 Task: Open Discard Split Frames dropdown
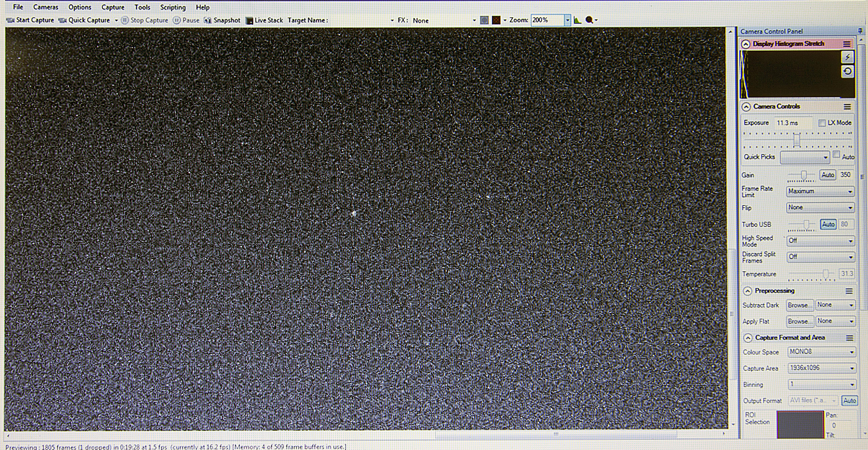pyautogui.click(x=820, y=257)
